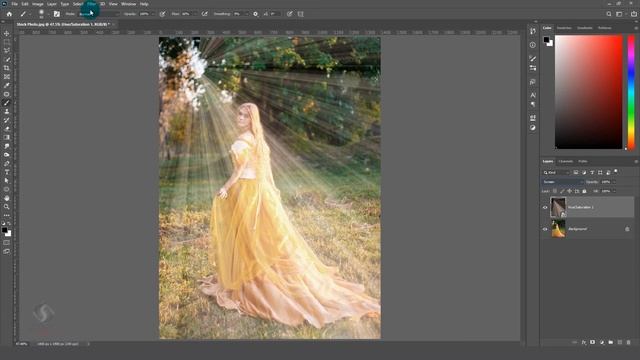Open layer Opacity dropdown in Layers panel
This screenshot has width=640, height=360.
[x=614, y=182]
